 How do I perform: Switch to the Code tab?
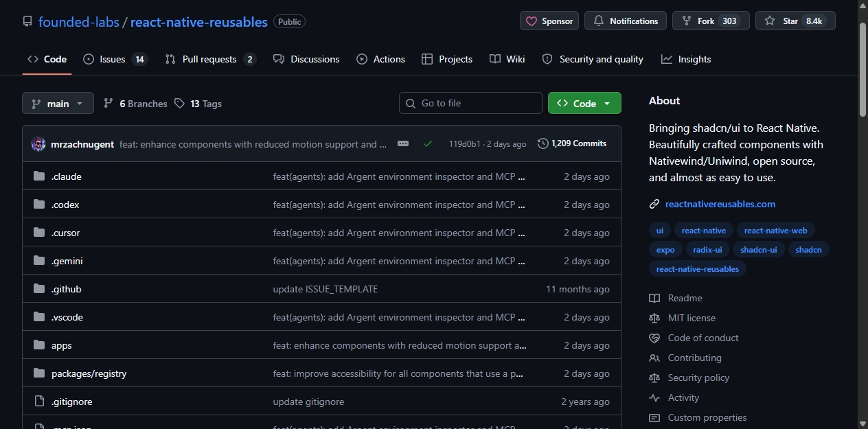click(x=47, y=59)
